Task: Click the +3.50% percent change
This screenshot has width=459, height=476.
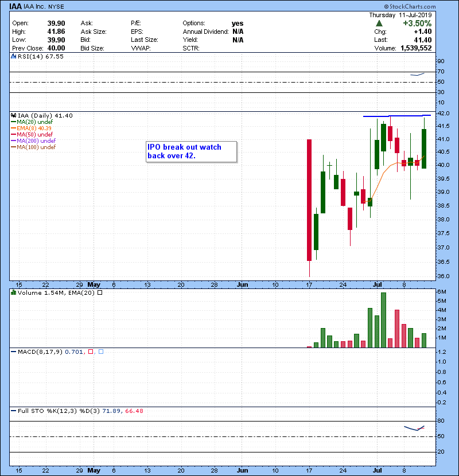Action: [x=417, y=24]
